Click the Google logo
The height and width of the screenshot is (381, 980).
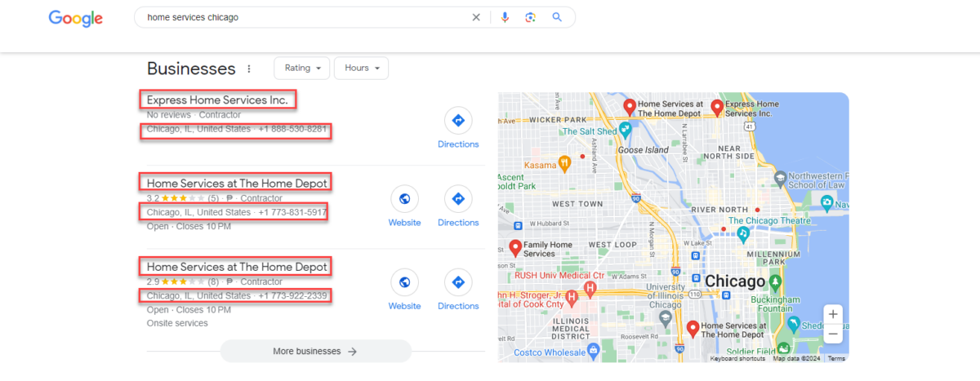point(76,18)
